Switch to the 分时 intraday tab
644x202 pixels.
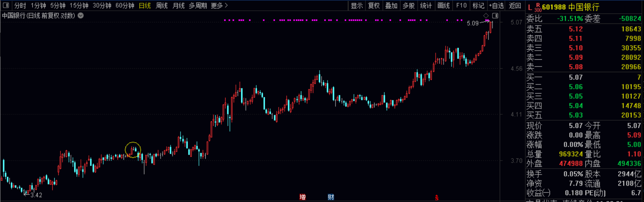(20, 6)
